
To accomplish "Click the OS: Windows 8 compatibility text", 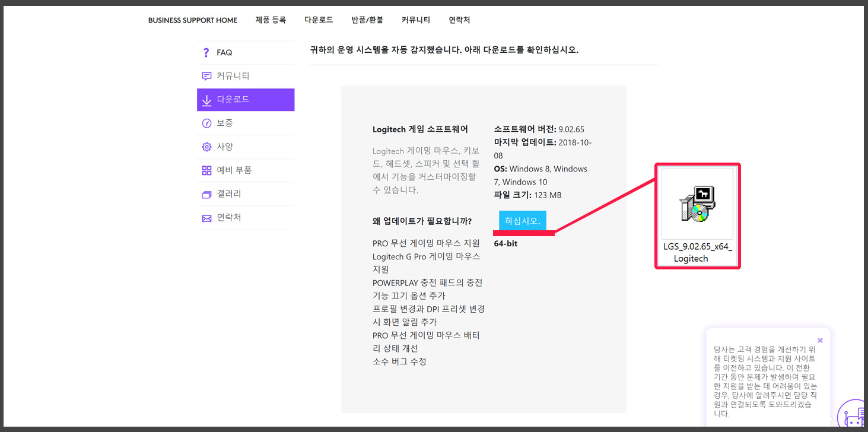I will [540, 175].
